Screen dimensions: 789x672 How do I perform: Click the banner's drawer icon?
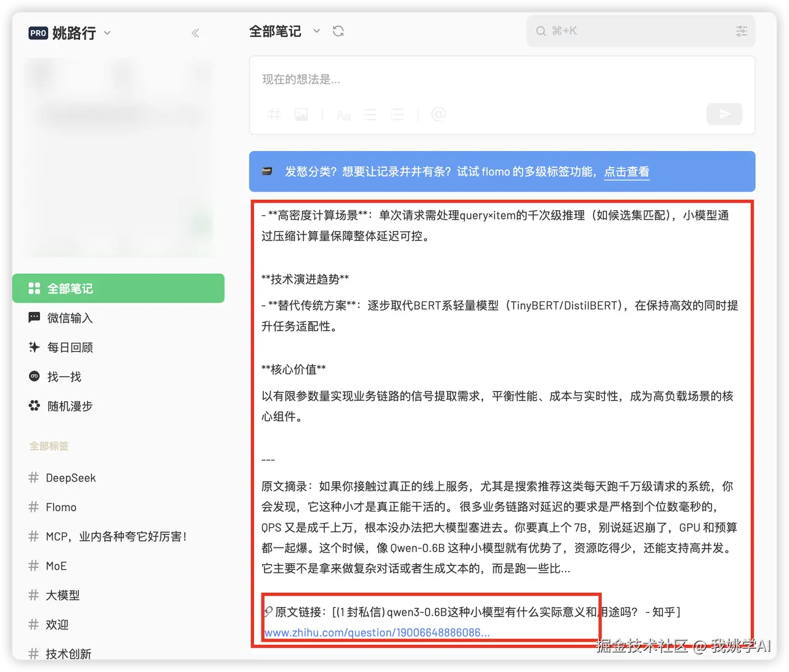(x=267, y=171)
